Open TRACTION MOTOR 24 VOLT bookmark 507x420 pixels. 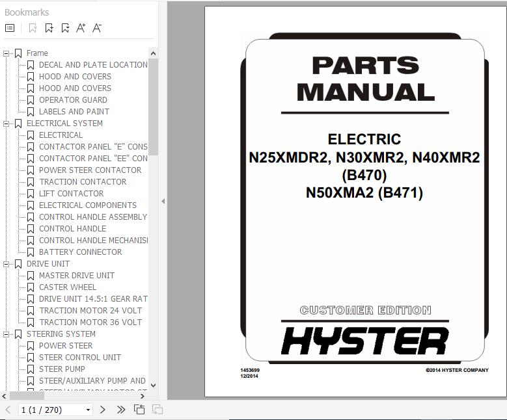point(90,311)
